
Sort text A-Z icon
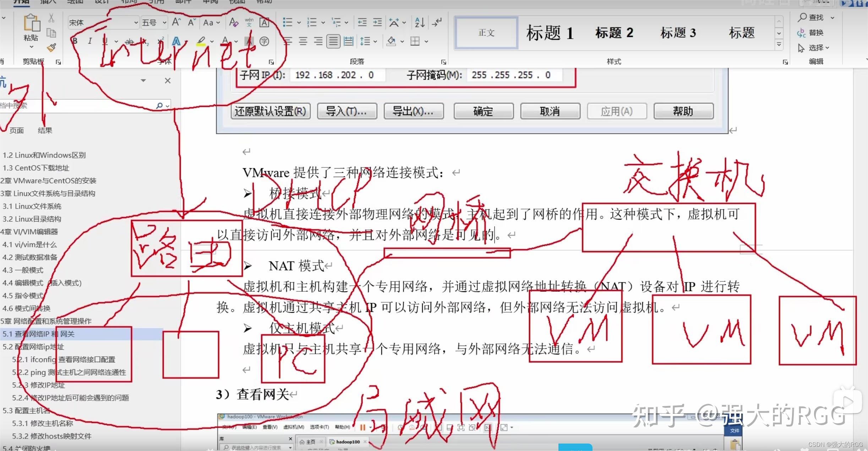420,22
